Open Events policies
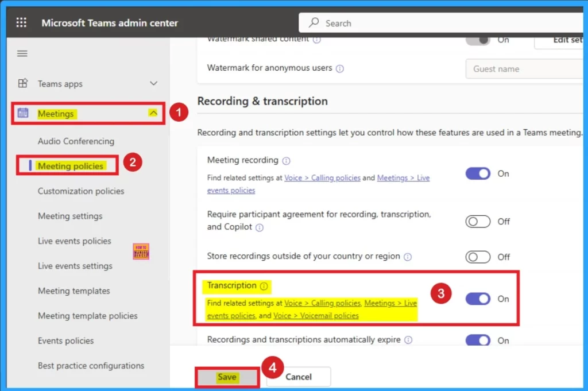The width and height of the screenshot is (588, 391). (x=65, y=341)
